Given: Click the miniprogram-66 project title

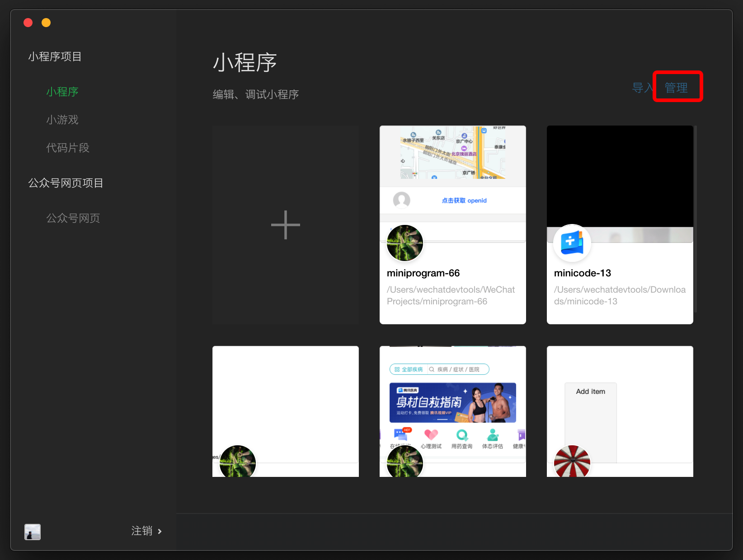Looking at the screenshot, I should [423, 273].
